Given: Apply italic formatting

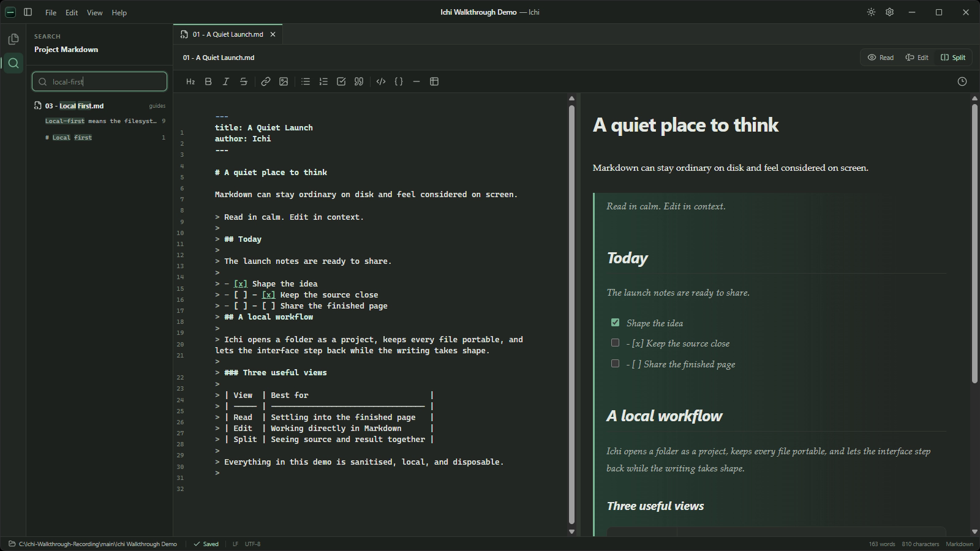Looking at the screenshot, I should 226,81.
